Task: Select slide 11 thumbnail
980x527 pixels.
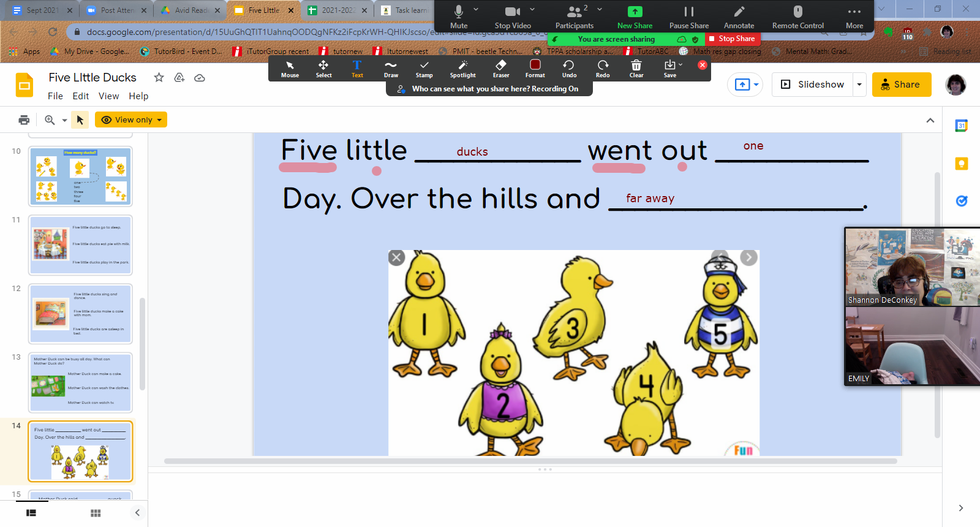Action: tap(80, 245)
